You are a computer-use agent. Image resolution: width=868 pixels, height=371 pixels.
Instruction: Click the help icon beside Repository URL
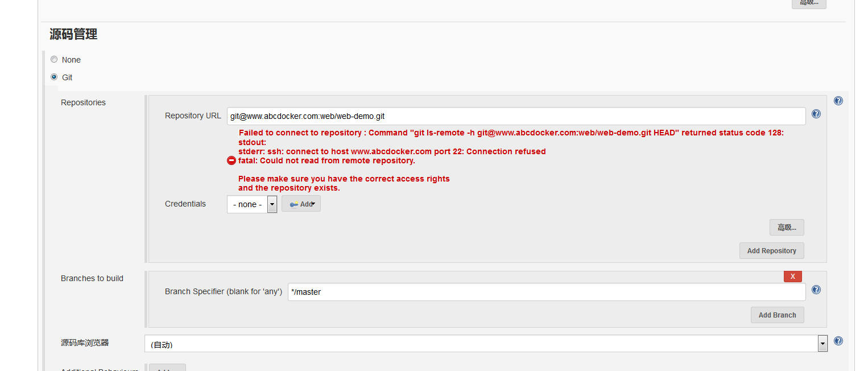tap(816, 114)
